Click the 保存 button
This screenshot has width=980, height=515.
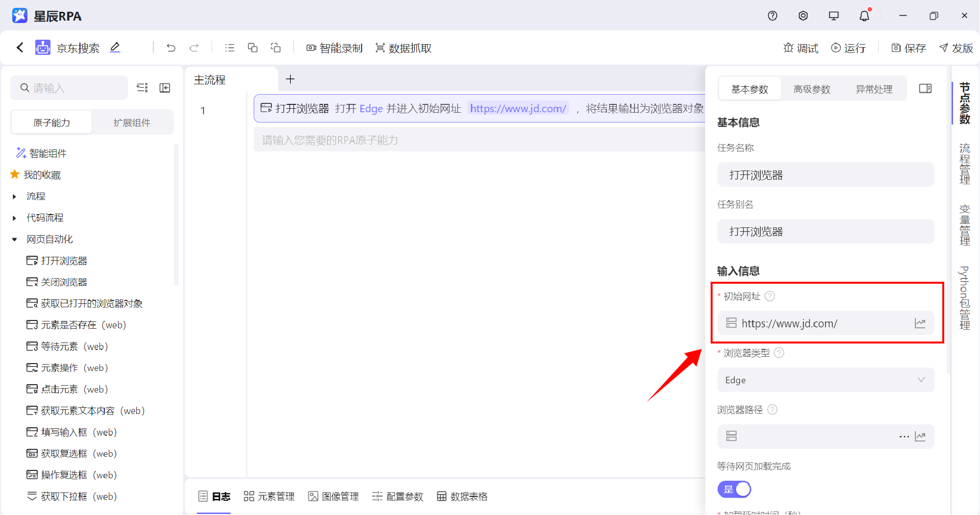coord(908,48)
